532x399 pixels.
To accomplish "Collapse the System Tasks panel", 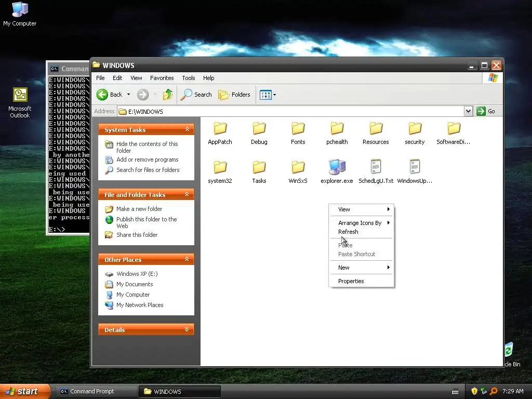I will (187, 129).
